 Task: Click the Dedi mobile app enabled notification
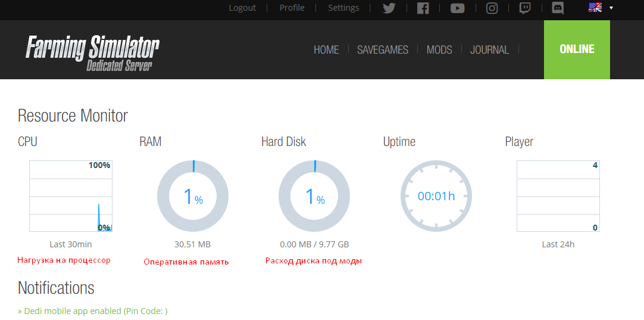coord(93,311)
